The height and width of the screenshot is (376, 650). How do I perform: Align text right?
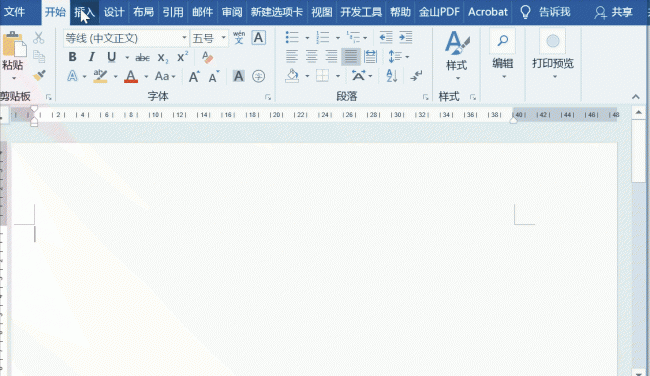[331, 56]
